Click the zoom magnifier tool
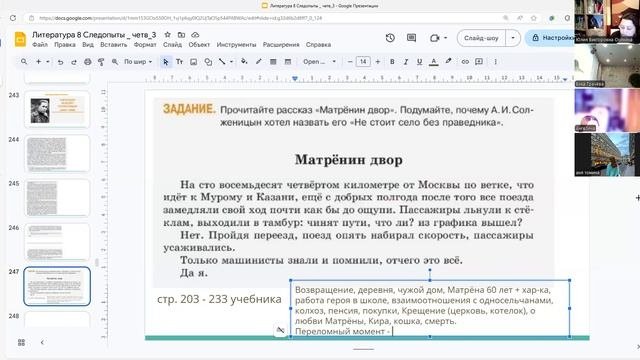The height and width of the screenshot is (360, 640). [x=115, y=62]
